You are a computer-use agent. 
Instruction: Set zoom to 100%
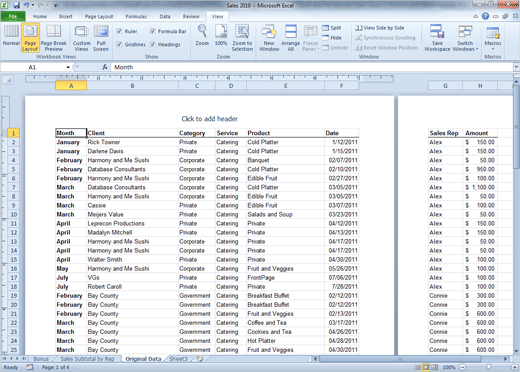pyautogui.click(x=221, y=35)
